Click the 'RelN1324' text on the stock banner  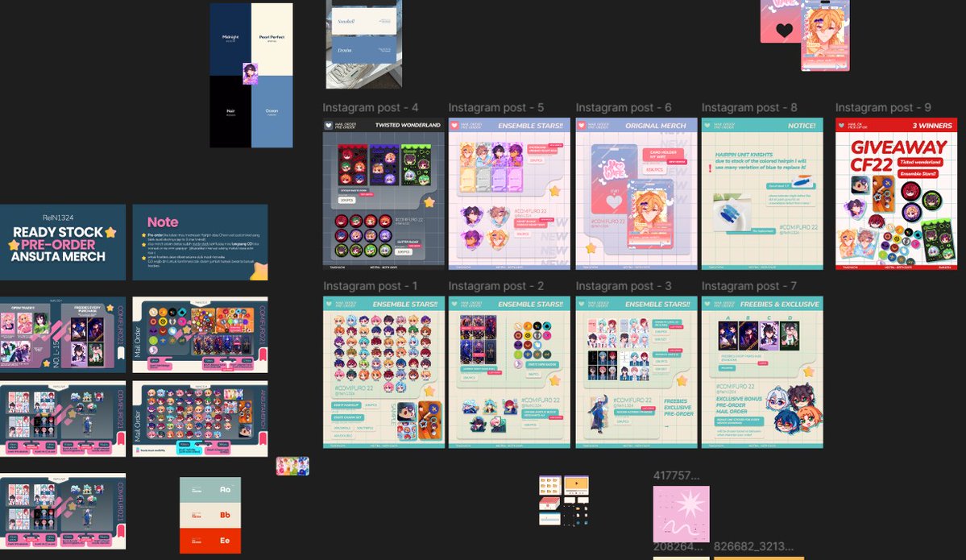coord(58,218)
